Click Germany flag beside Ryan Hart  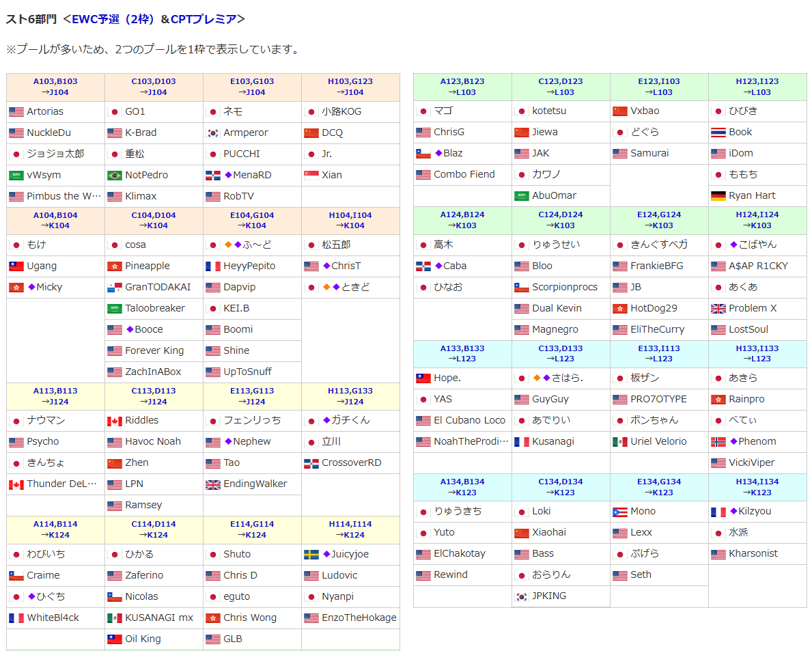(x=718, y=196)
